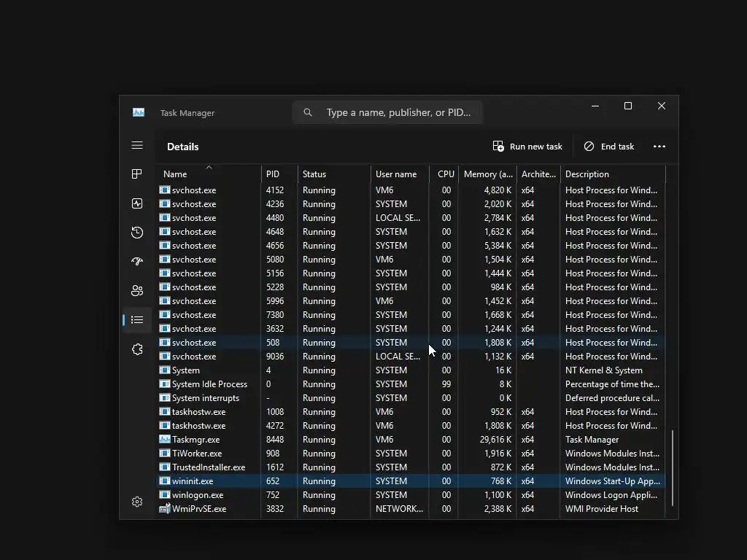Screen dimensions: 747x560
Task: Sort by the User name column header
Action: point(400,174)
